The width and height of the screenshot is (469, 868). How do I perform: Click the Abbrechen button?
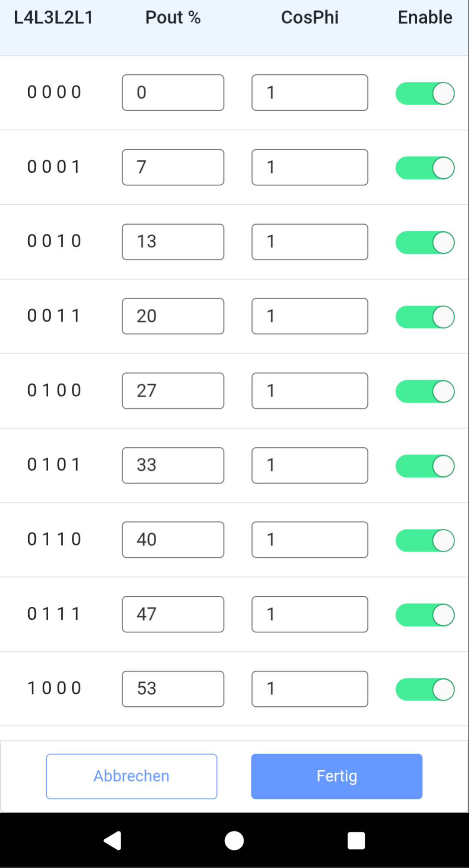[x=132, y=776]
